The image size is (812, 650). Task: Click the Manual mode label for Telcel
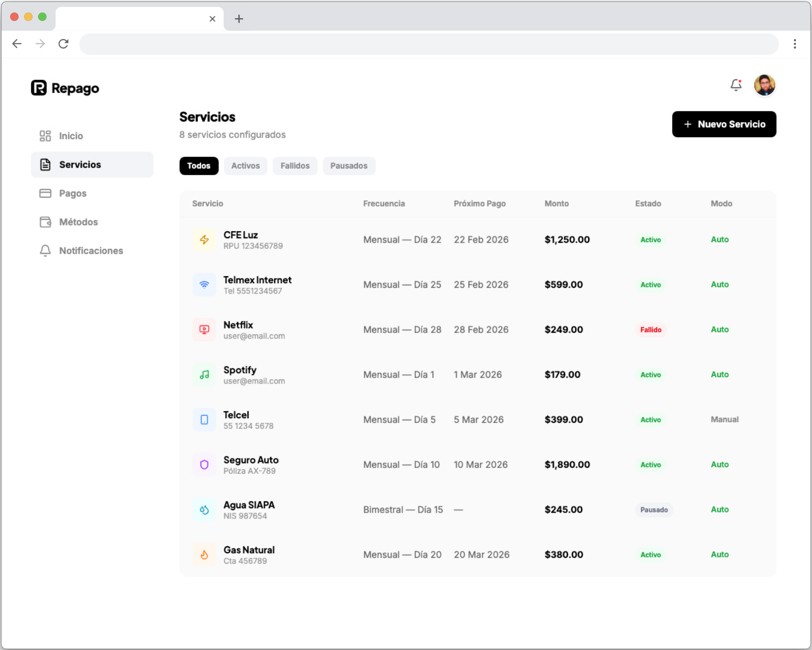(x=724, y=419)
